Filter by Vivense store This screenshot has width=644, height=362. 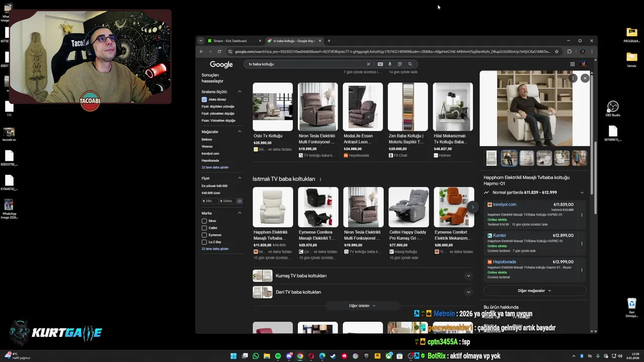point(207,146)
